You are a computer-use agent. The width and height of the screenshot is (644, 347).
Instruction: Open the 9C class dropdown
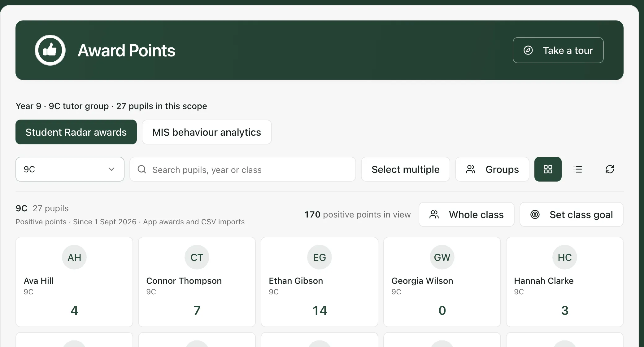[x=70, y=169]
